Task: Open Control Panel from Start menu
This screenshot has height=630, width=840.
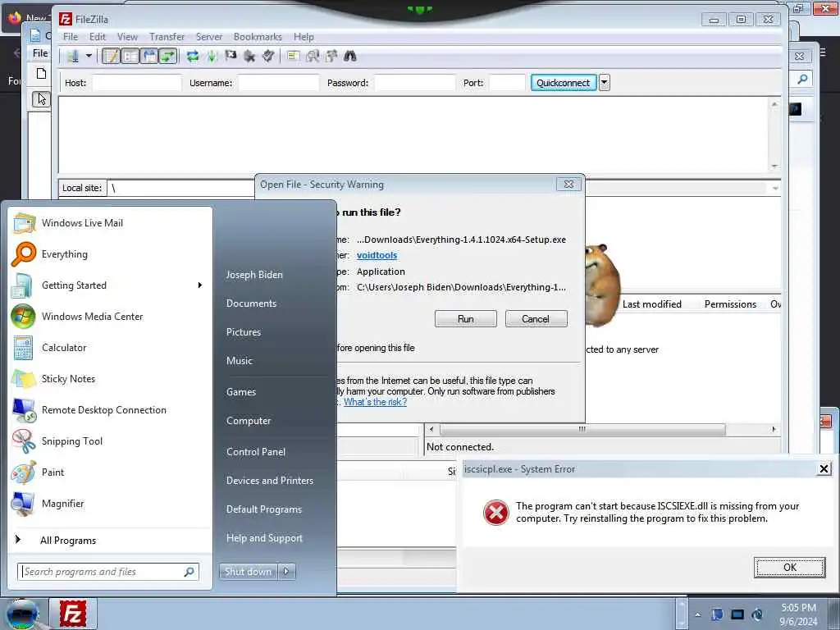Action: coord(256,452)
